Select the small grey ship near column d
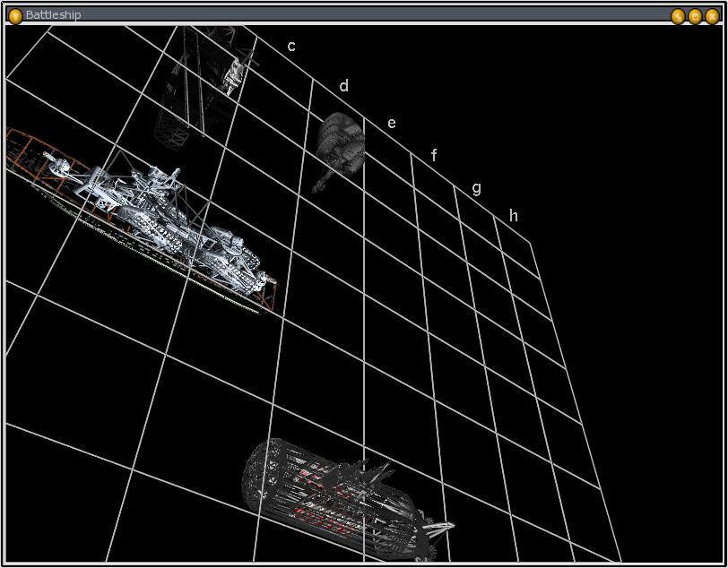The height and width of the screenshot is (568, 728). [340, 151]
